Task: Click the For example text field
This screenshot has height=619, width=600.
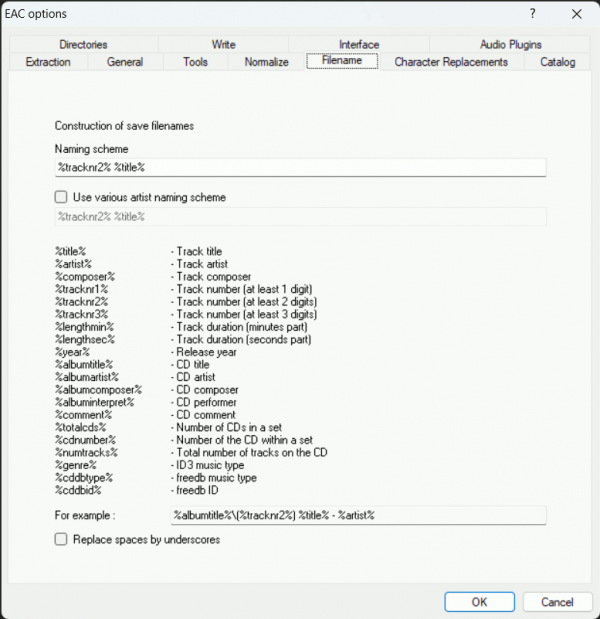Action: pyautogui.click(x=358, y=515)
